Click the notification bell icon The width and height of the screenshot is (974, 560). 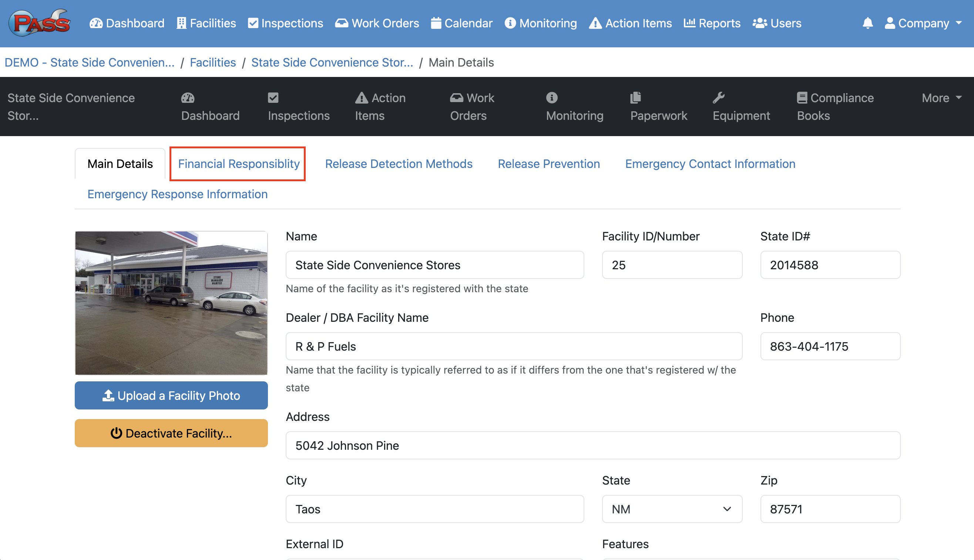867,23
